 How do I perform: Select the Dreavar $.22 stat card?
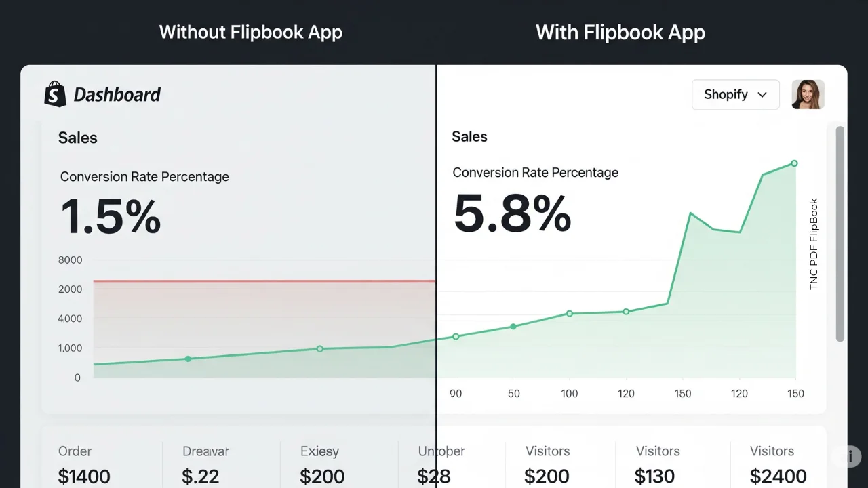(205, 465)
